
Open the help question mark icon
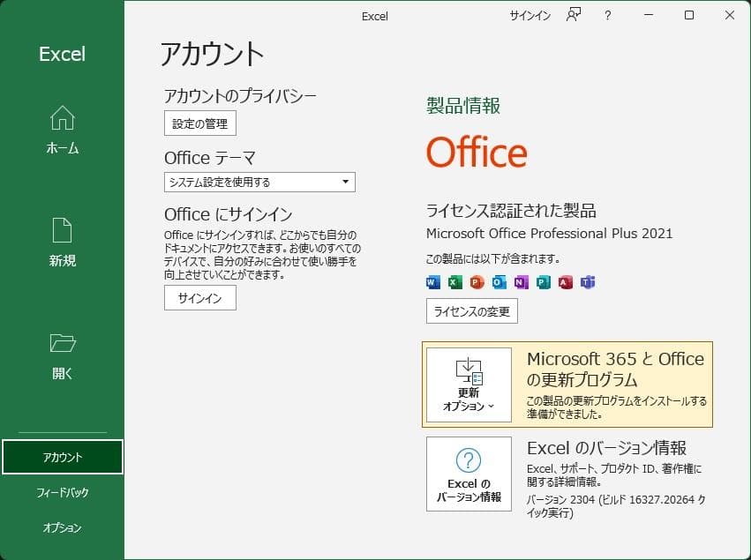click(607, 16)
